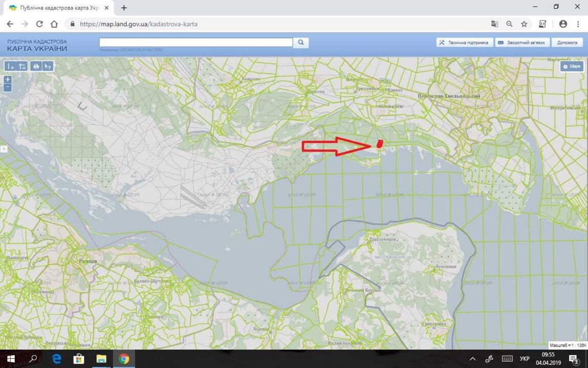Activate the identify parcel info tool

(48, 67)
